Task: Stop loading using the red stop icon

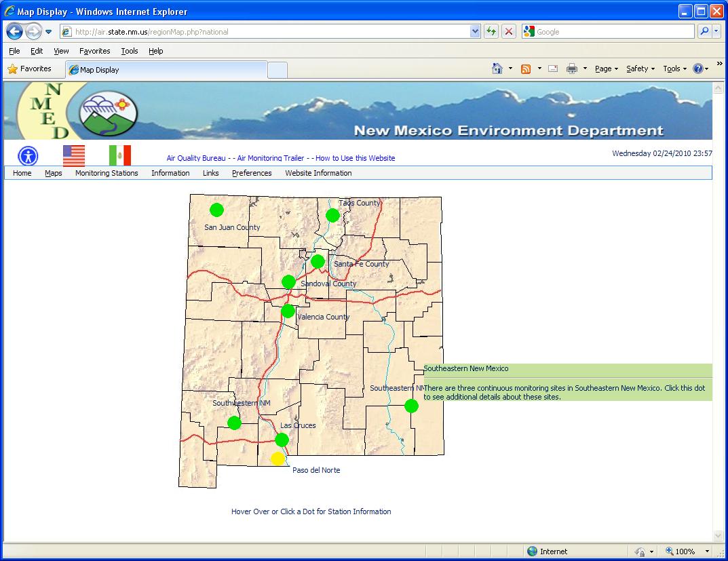Action: pos(509,31)
